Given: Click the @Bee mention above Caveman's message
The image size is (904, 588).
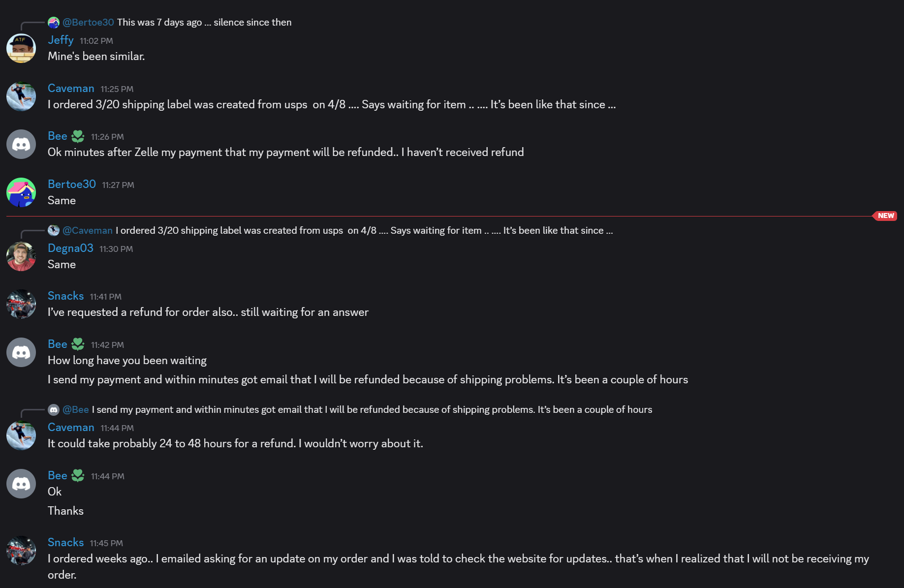Looking at the screenshot, I should pyautogui.click(x=76, y=409).
